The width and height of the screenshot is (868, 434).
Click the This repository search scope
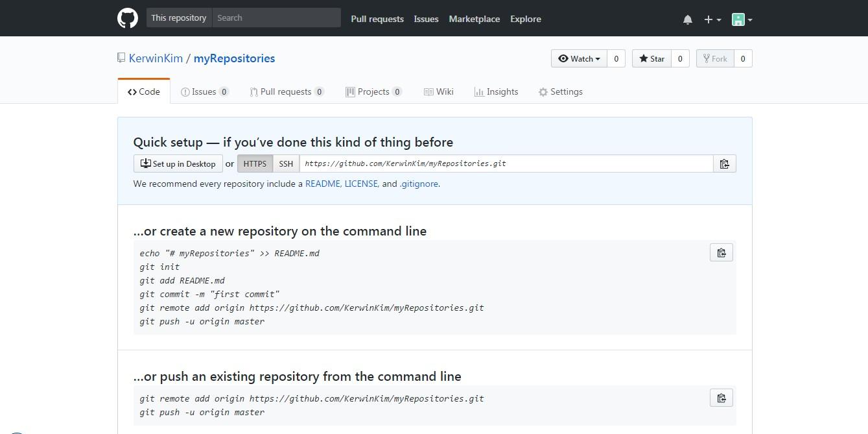pos(179,18)
